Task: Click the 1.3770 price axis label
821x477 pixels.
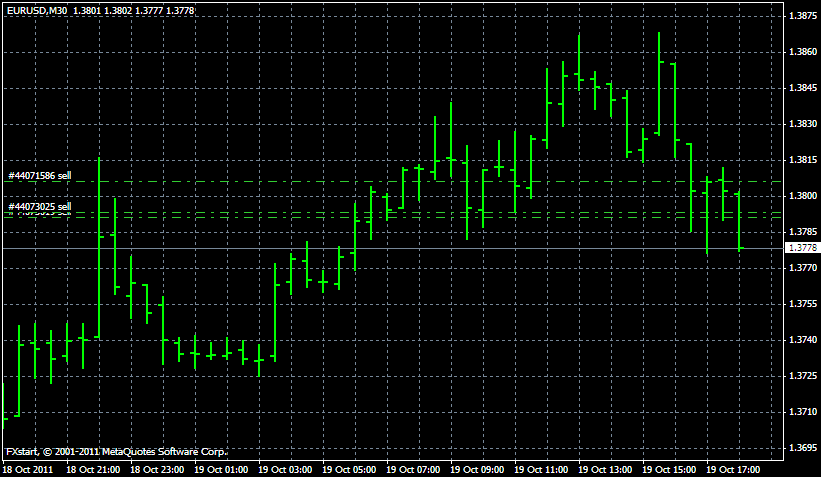Action: 803,268
